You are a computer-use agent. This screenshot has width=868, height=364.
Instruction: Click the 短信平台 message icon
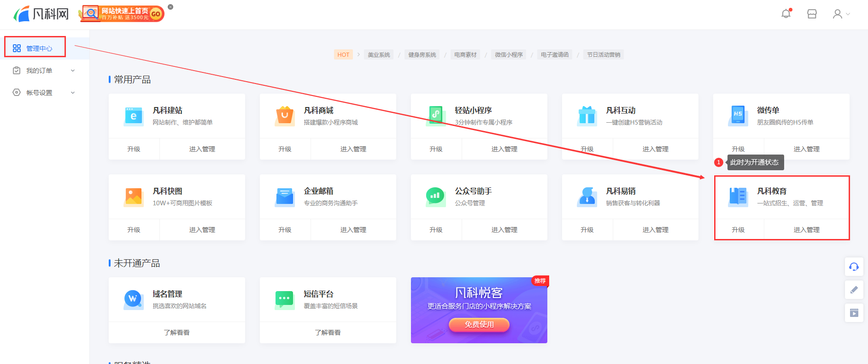point(285,299)
